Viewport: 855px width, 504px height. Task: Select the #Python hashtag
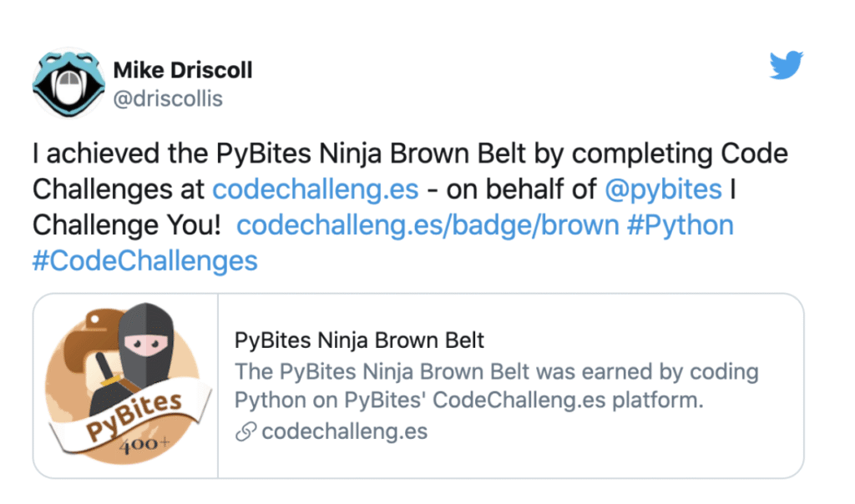[680, 225]
